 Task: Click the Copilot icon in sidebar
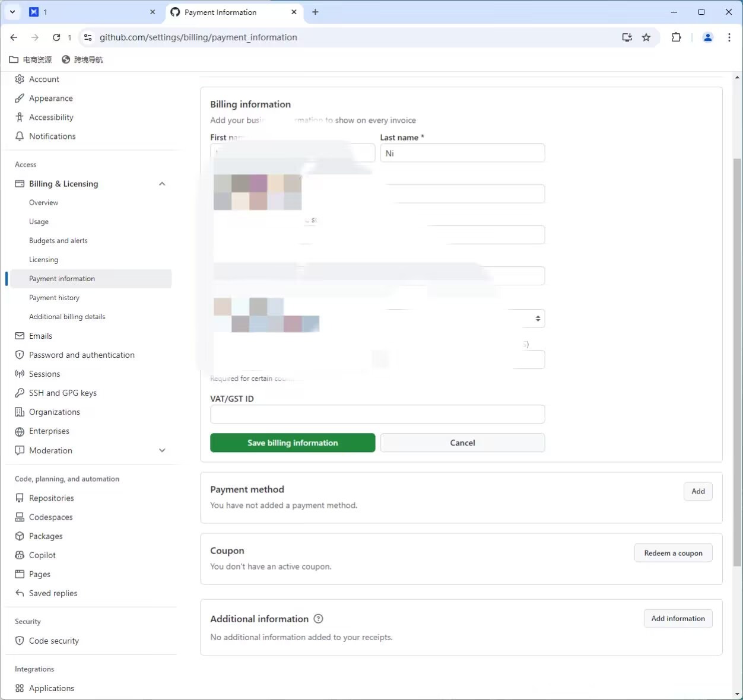pos(20,555)
